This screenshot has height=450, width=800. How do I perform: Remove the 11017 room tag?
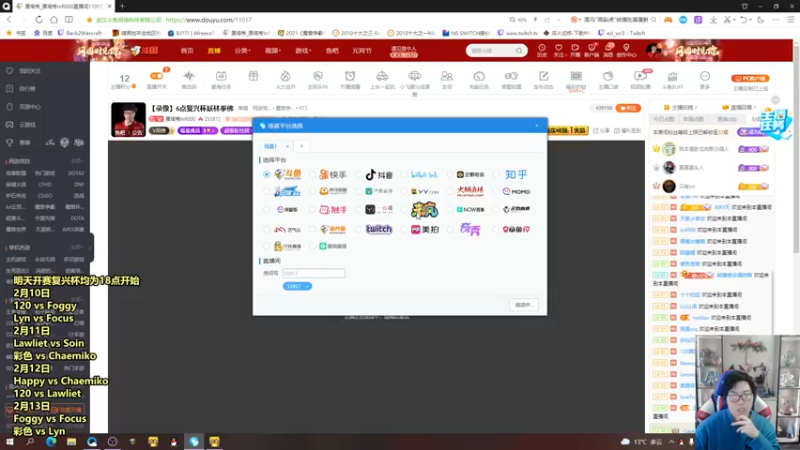tap(307, 286)
